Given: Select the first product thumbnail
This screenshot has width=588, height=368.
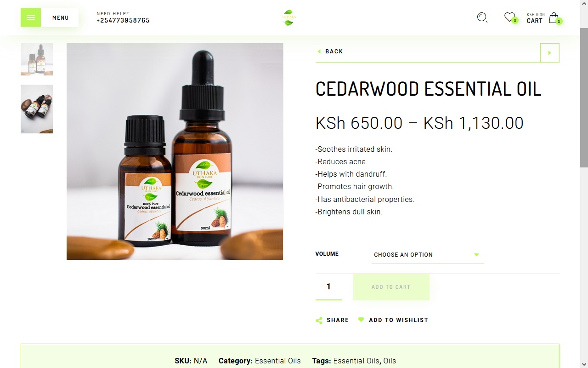Looking at the screenshot, I should (37, 59).
